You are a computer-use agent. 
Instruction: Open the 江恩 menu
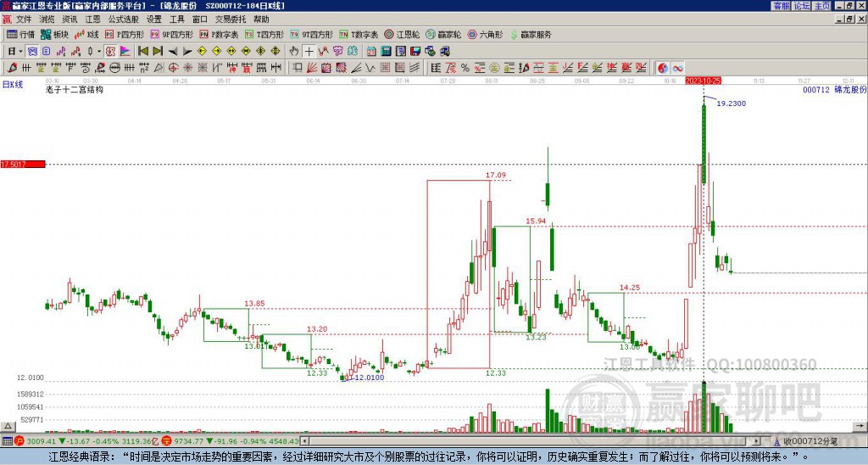point(92,20)
